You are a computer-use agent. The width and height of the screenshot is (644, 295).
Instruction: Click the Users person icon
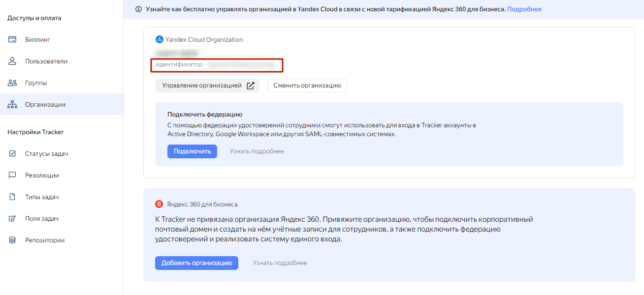point(13,61)
